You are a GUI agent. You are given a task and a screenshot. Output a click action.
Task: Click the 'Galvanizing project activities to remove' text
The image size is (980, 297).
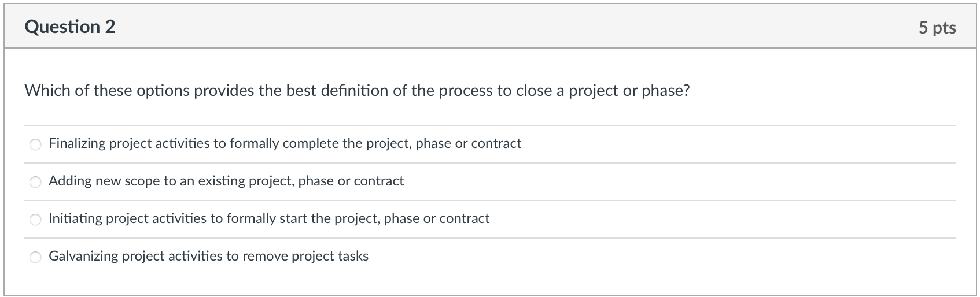tap(208, 256)
